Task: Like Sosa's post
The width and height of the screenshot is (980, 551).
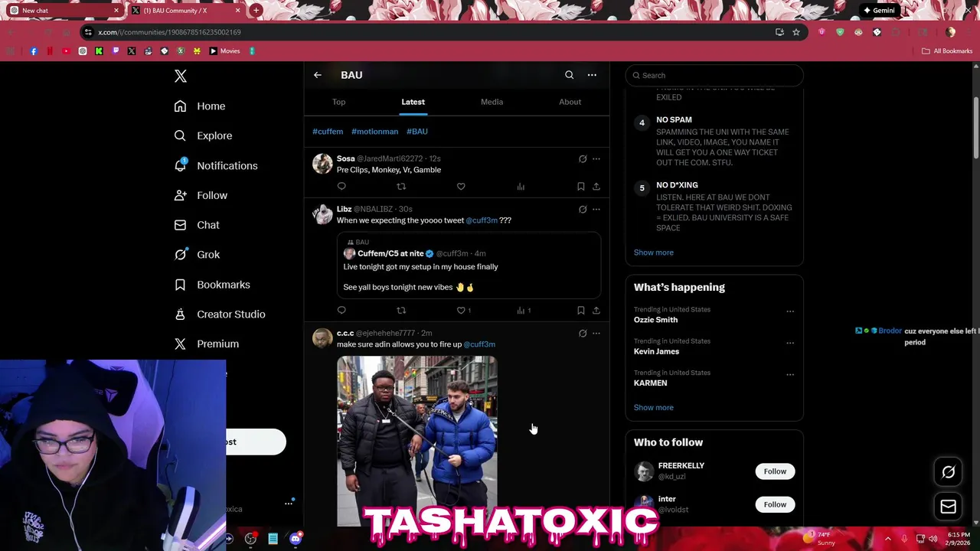Action: [x=461, y=186]
